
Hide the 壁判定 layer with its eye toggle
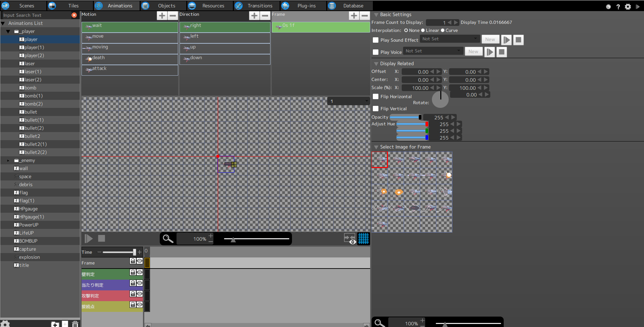pyautogui.click(x=139, y=273)
